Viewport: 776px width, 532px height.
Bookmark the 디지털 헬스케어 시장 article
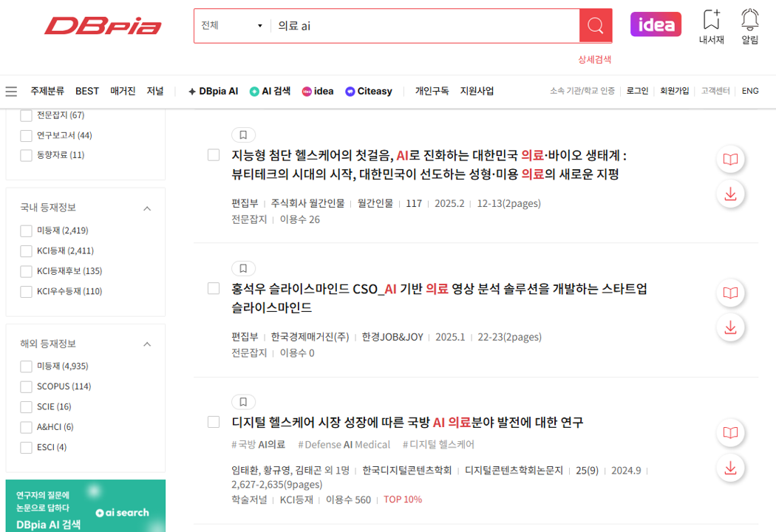click(x=243, y=402)
